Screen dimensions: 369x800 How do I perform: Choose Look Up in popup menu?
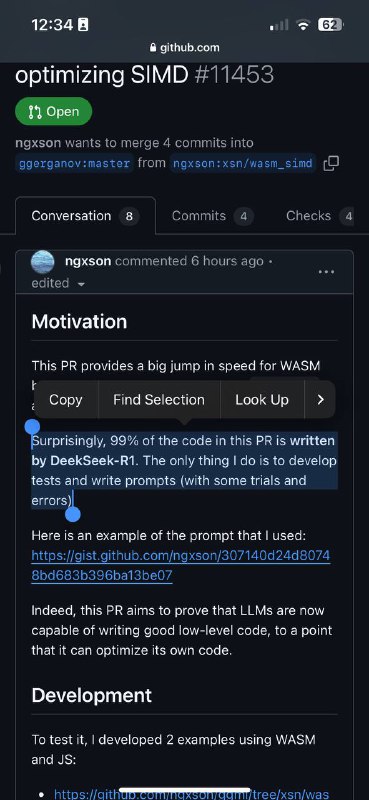[262, 399]
